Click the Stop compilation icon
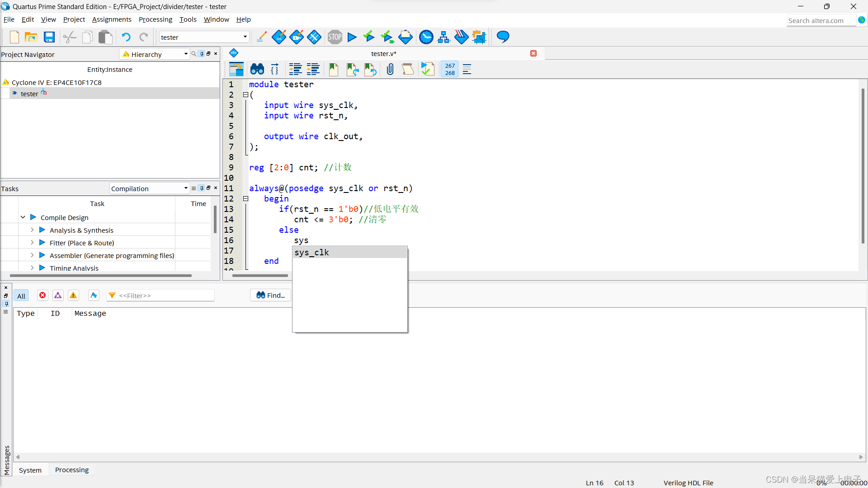Screen dimensions: 868x488 (x=335, y=37)
